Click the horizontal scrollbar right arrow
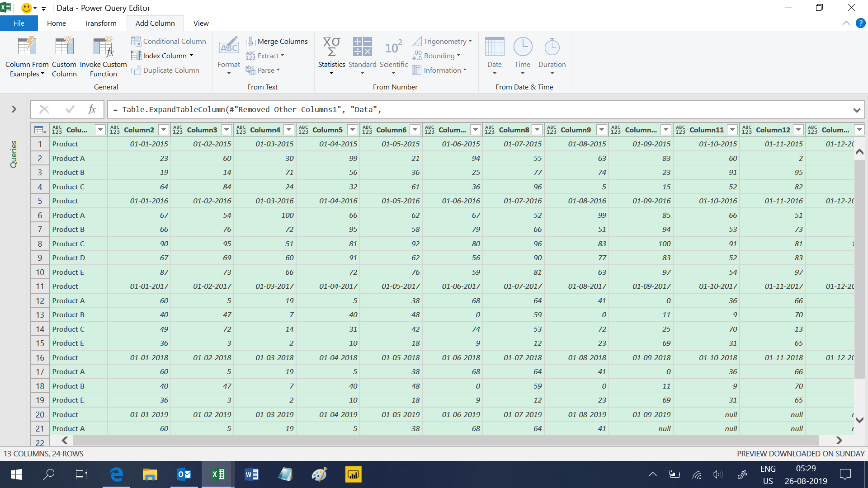 tap(839, 440)
